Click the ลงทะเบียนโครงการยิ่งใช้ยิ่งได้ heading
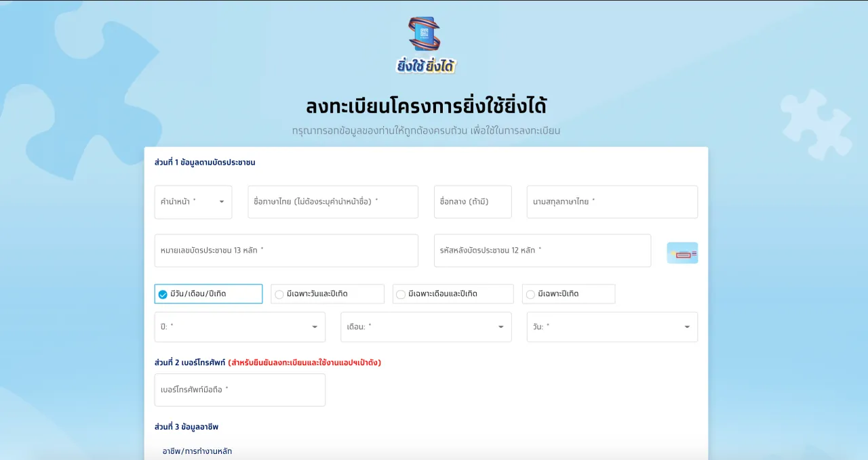The image size is (868, 460). pos(426,106)
